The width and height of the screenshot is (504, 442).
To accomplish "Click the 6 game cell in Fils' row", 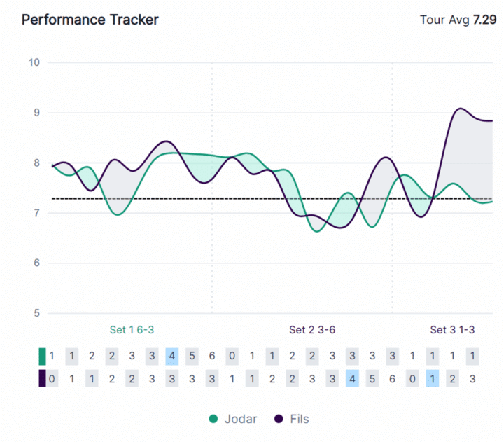I will [x=393, y=379].
